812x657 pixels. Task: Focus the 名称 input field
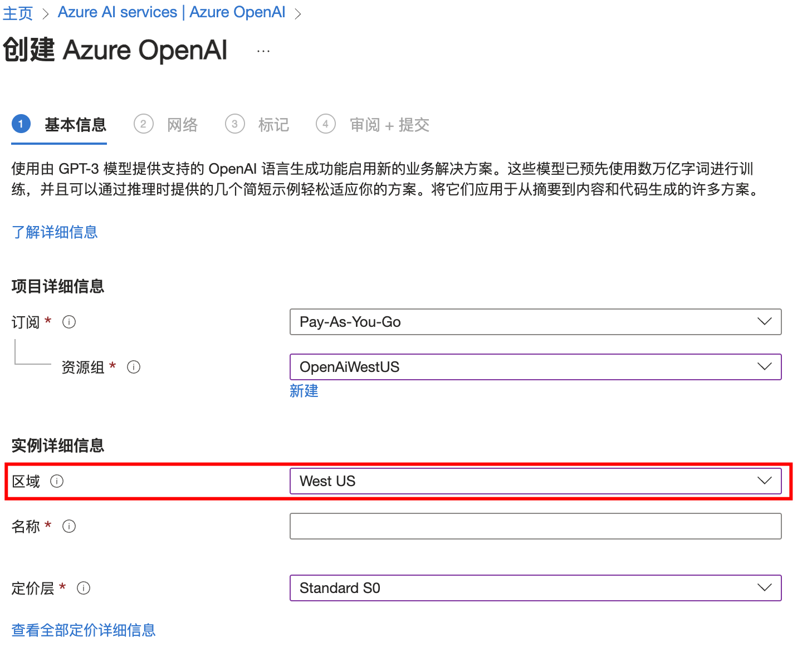[535, 526]
